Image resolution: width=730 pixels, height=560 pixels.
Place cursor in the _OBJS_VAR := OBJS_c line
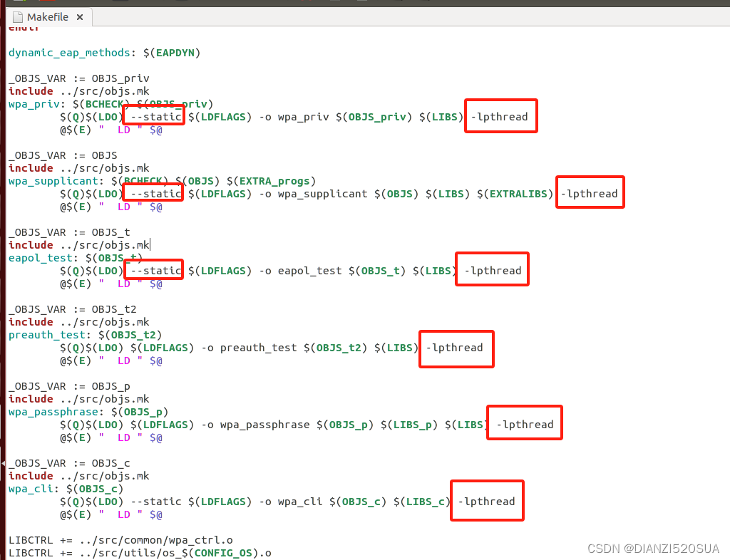(x=68, y=463)
